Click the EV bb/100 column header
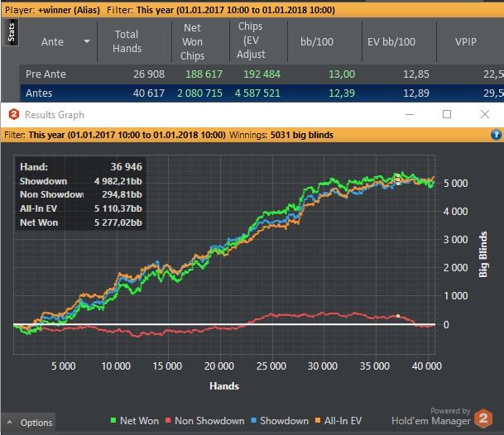The height and width of the screenshot is (435, 504). (391, 42)
